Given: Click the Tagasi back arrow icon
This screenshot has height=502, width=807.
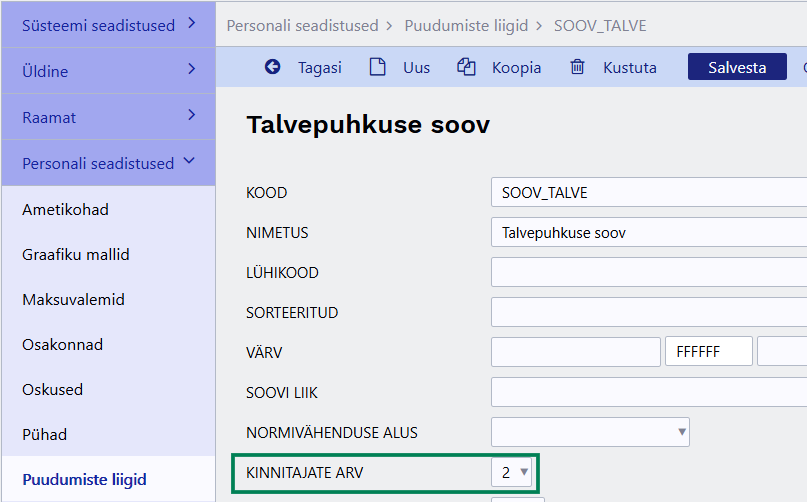Looking at the screenshot, I should 273,67.
